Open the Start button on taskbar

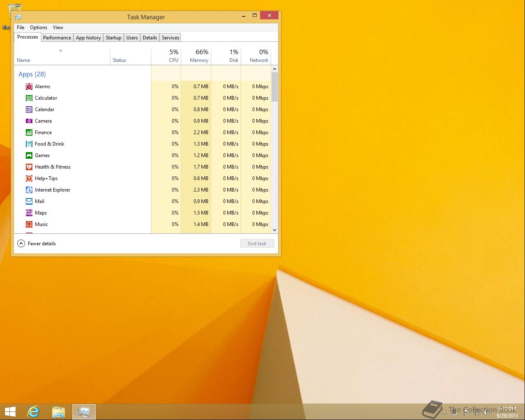10,412
